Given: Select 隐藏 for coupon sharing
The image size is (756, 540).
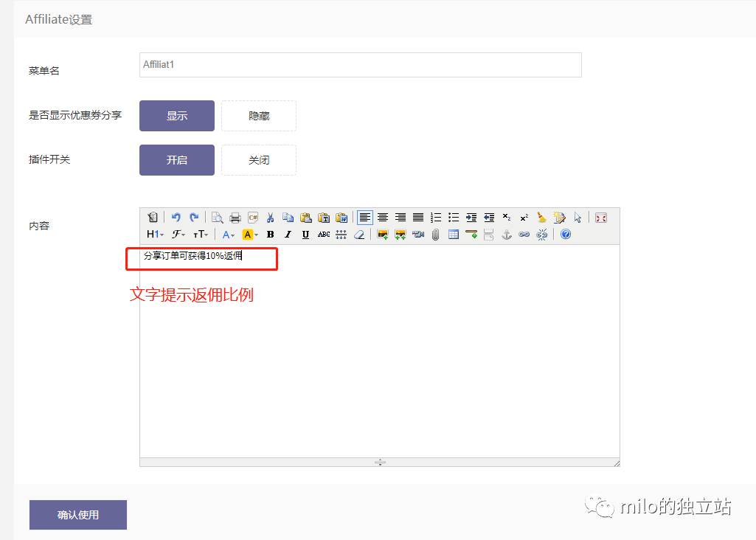Looking at the screenshot, I should (259, 116).
